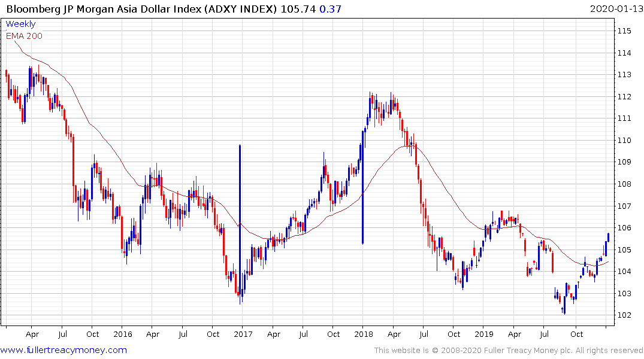Click the copyright notice text

pos(509,351)
